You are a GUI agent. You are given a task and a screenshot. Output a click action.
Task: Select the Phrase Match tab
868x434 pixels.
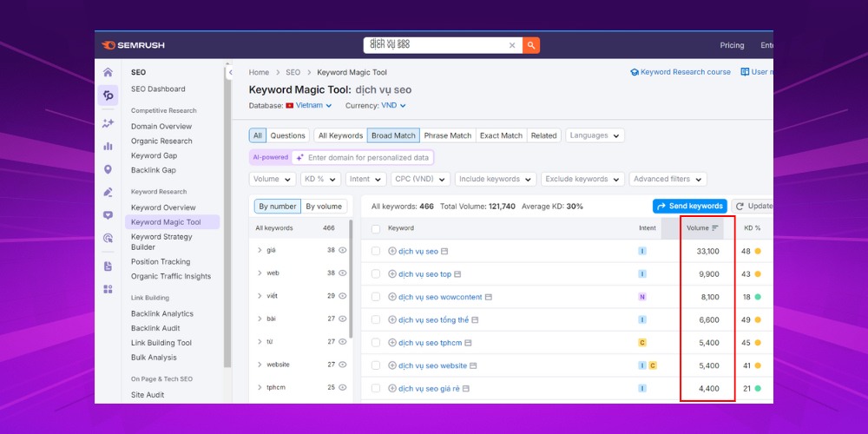pos(448,135)
